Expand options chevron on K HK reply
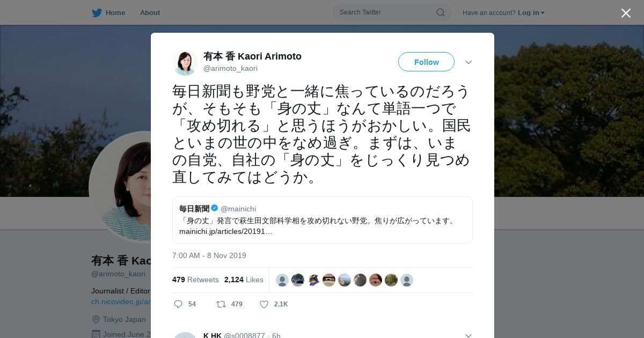The height and width of the screenshot is (338, 644). coord(469,335)
